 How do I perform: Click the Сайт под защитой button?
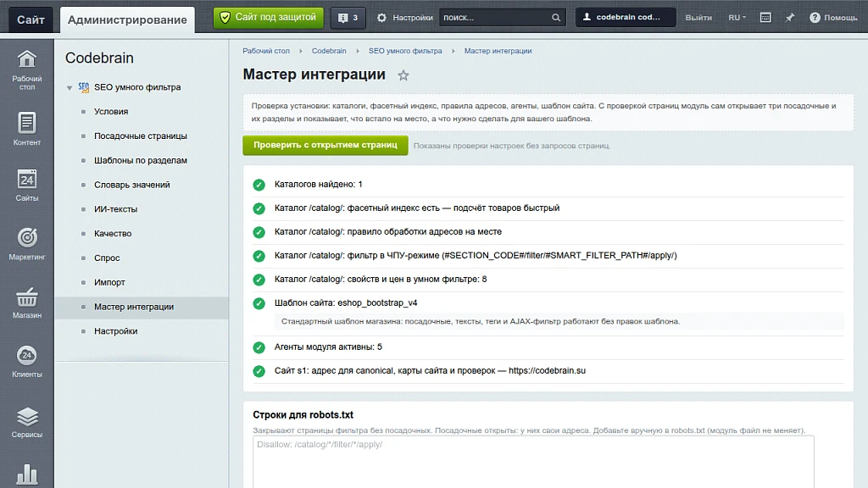coord(269,18)
